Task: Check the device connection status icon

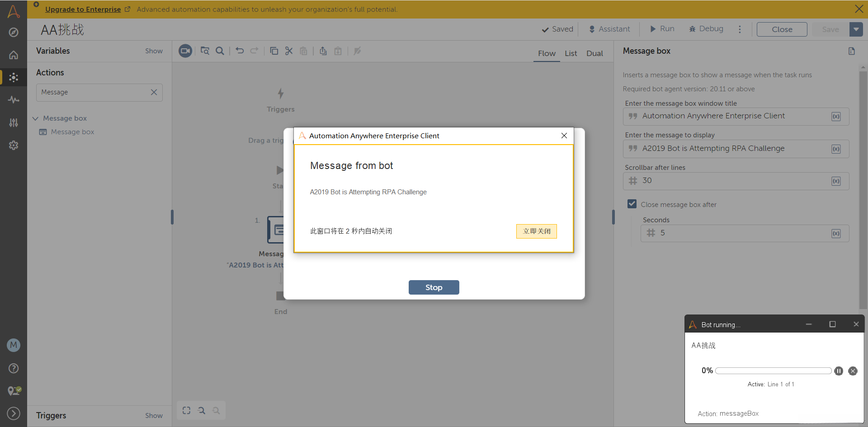Action: (x=14, y=391)
